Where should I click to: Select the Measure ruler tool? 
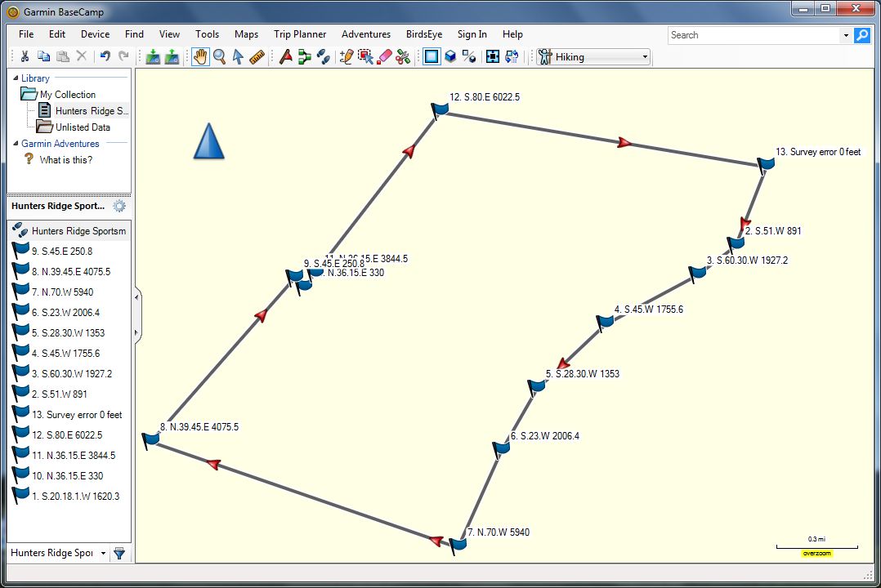[x=257, y=56]
